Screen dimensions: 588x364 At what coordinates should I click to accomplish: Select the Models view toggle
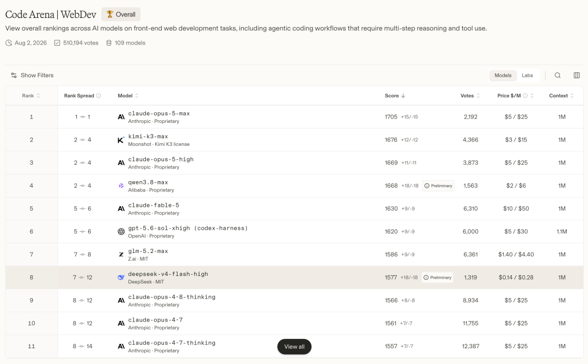point(503,75)
